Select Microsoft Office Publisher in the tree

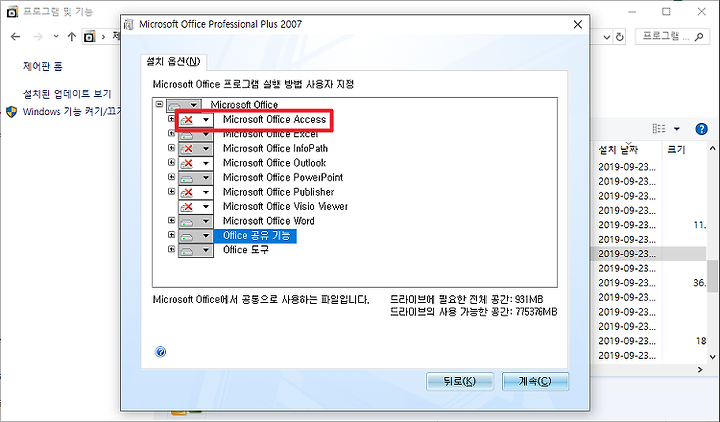[x=278, y=192]
